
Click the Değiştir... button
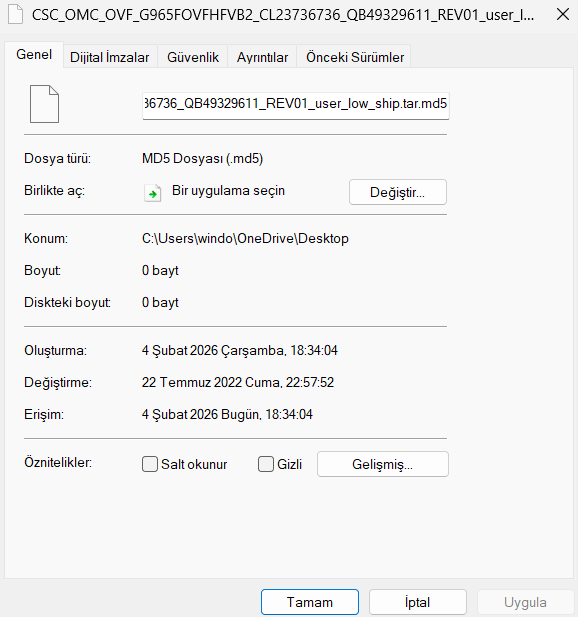click(398, 192)
